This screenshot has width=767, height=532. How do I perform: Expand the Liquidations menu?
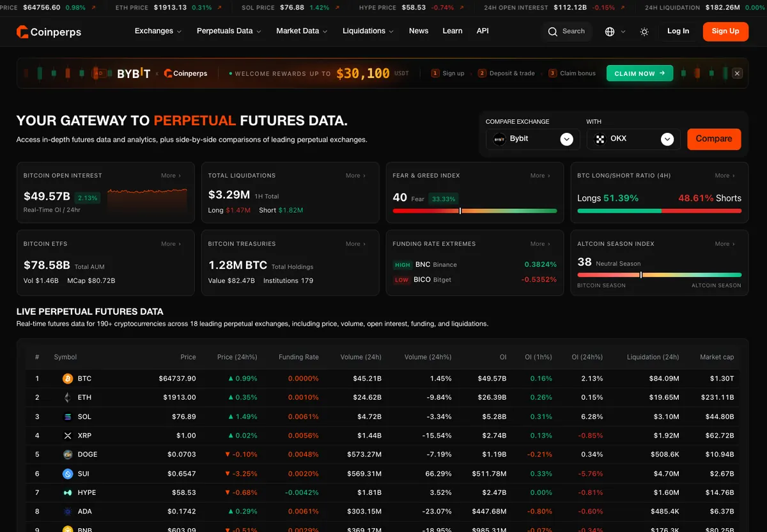point(368,31)
